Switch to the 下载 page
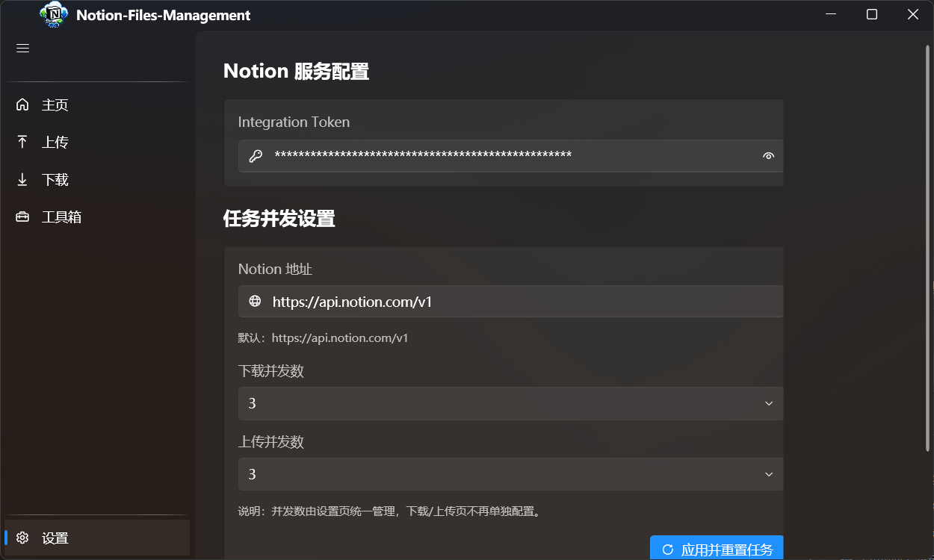This screenshot has height=560, width=934. pos(56,179)
